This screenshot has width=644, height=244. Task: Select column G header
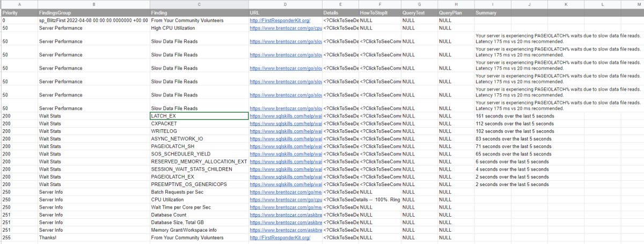419,4
